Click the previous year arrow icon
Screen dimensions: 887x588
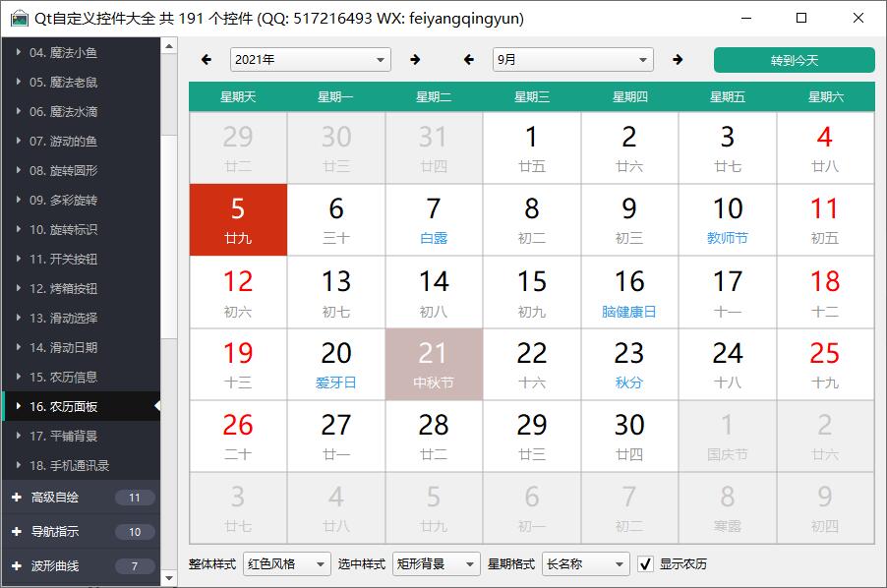point(207,60)
